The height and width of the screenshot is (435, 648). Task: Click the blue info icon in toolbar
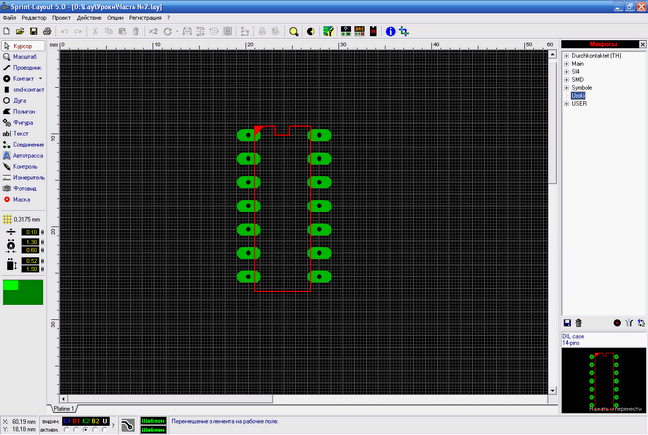click(x=390, y=31)
